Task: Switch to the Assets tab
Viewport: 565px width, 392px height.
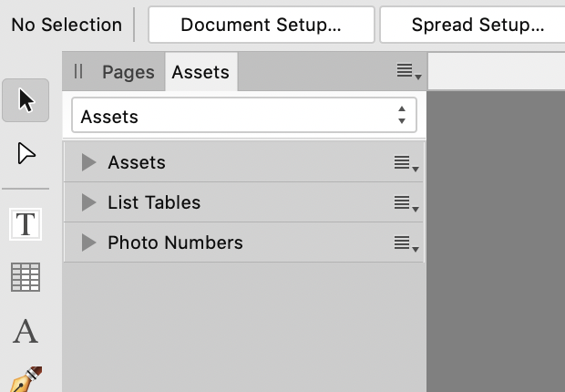Action: (x=200, y=72)
